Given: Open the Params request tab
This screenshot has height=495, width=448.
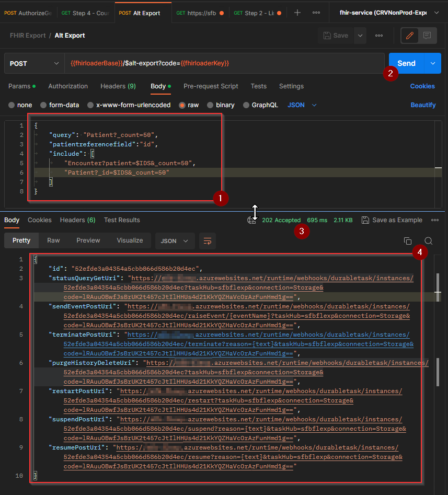Looking at the screenshot, I should coord(21,86).
